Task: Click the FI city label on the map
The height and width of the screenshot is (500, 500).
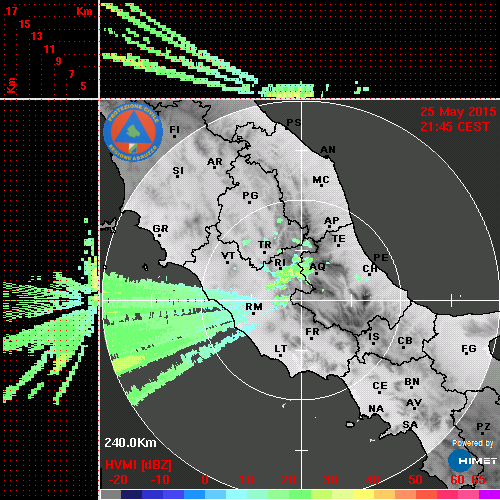Action: click(175, 129)
